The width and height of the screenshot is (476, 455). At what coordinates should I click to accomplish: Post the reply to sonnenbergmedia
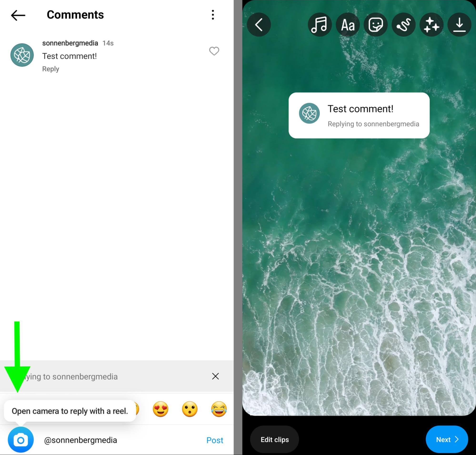click(214, 440)
